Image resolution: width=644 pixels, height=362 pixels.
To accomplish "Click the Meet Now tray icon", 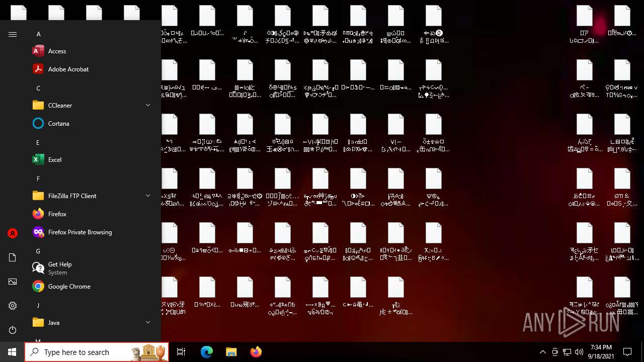I will 555,352.
